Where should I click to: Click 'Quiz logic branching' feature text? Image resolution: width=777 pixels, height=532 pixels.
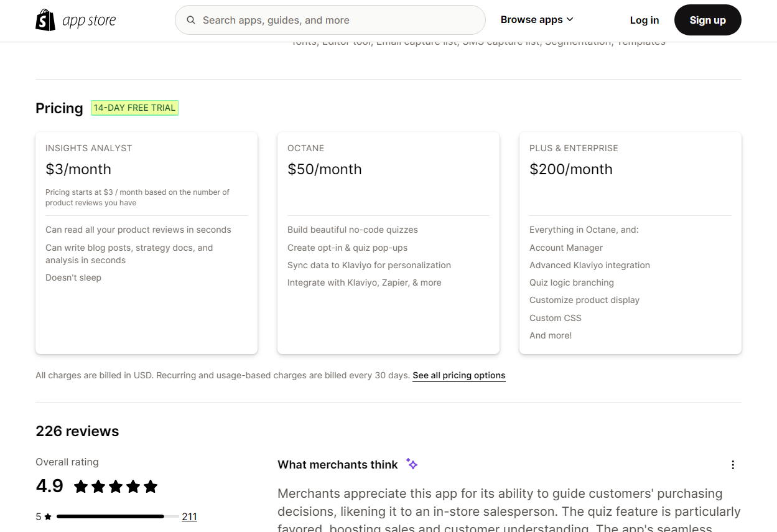(572, 282)
